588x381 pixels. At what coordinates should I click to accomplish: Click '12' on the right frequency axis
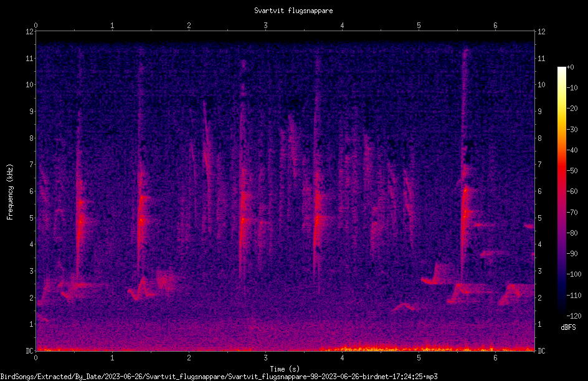point(541,32)
